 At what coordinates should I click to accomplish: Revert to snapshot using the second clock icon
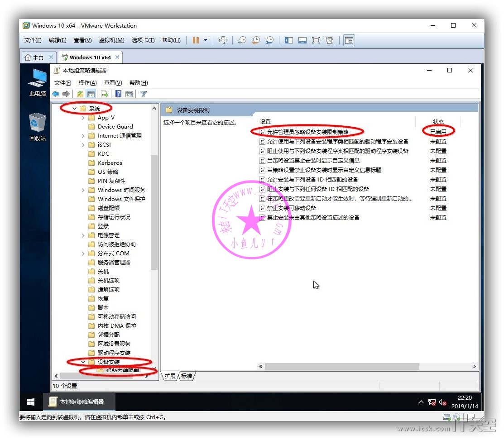pos(256,40)
